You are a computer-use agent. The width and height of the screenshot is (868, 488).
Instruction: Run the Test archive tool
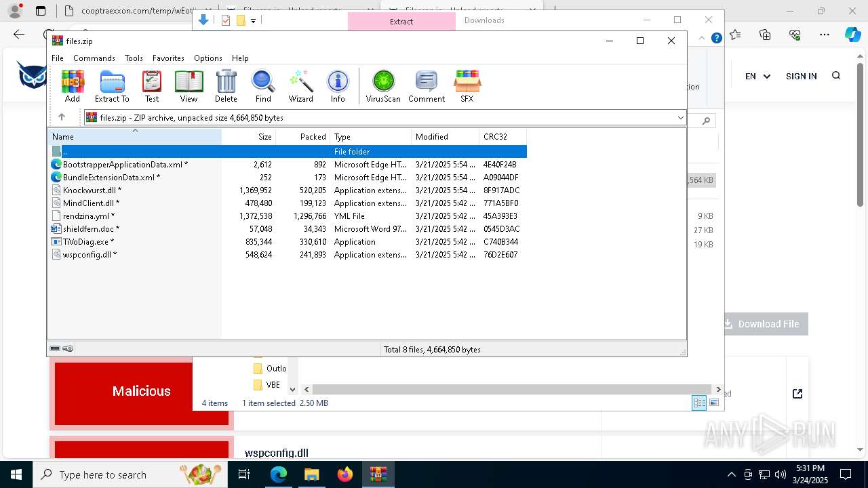[x=152, y=86]
